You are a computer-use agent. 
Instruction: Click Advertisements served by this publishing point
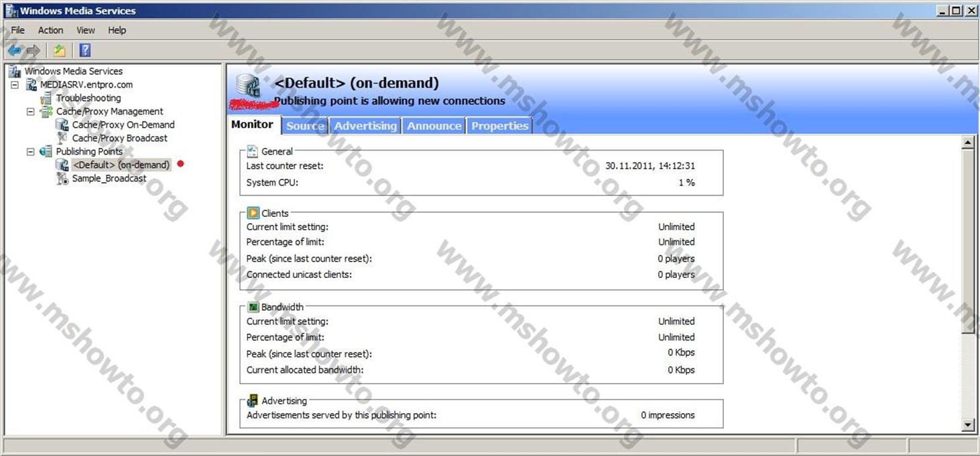[341, 415]
